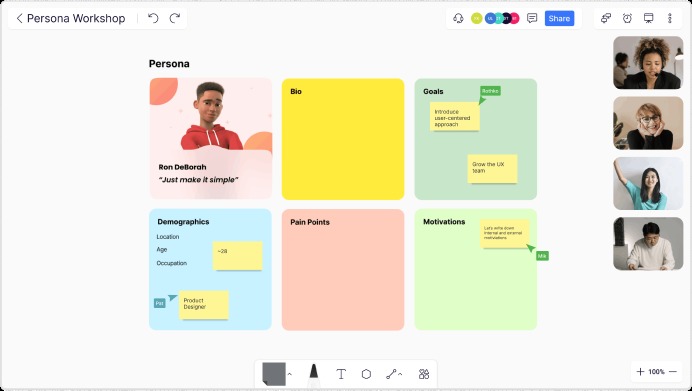Open the comments panel icon
The image size is (692, 391).
[532, 18]
